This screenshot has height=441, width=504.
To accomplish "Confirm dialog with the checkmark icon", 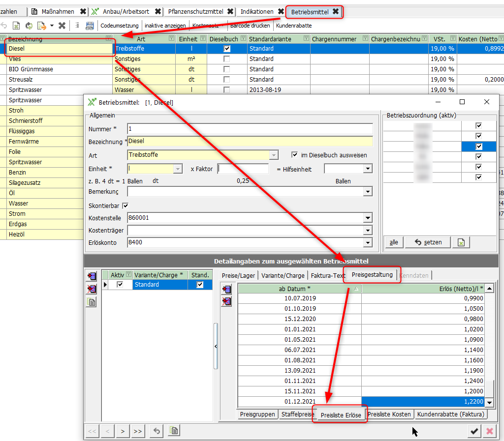I will (474, 431).
